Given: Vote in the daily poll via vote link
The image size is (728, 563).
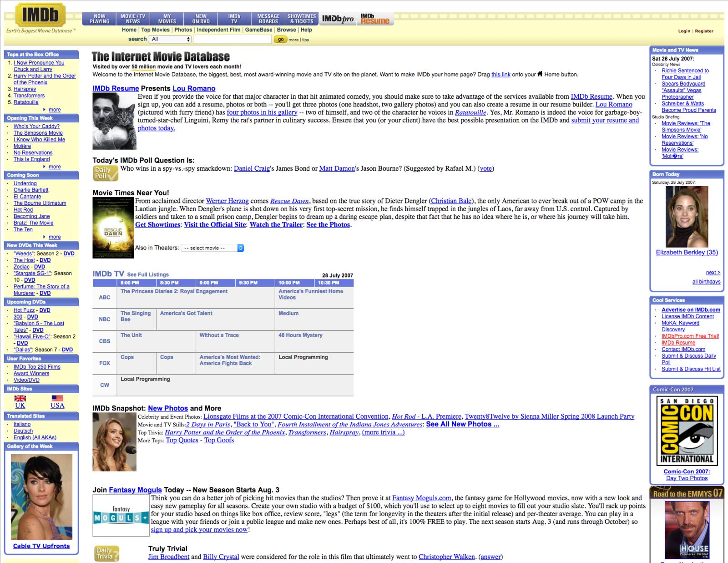Looking at the screenshot, I should [x=485, y=168].
